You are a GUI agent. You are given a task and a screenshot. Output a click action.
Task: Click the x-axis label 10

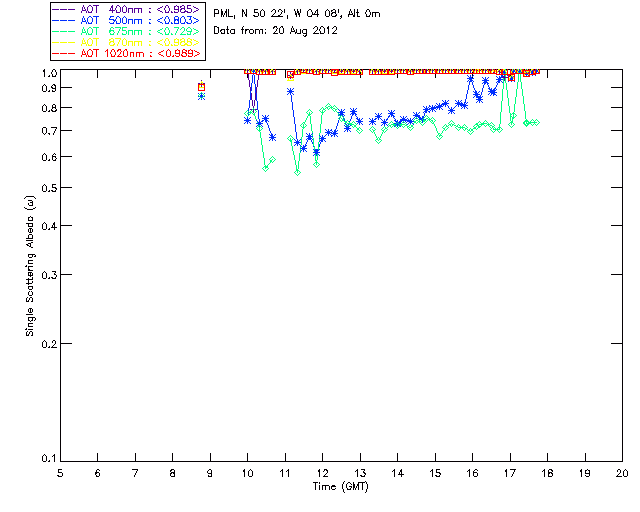247,473
